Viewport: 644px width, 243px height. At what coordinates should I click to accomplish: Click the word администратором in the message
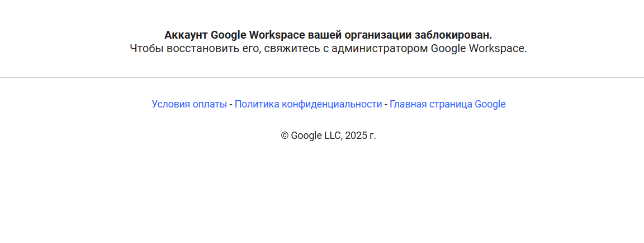(x=380, y=48)
